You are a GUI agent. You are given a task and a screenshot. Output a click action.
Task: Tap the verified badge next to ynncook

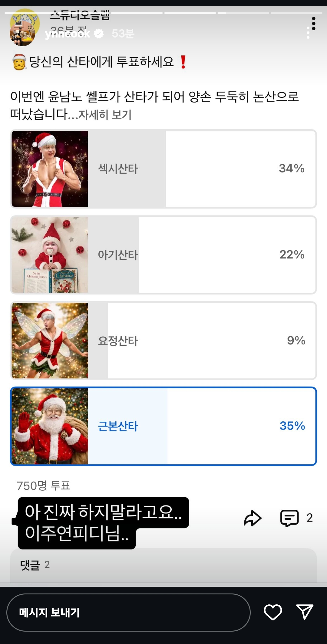tap(99, 34)
